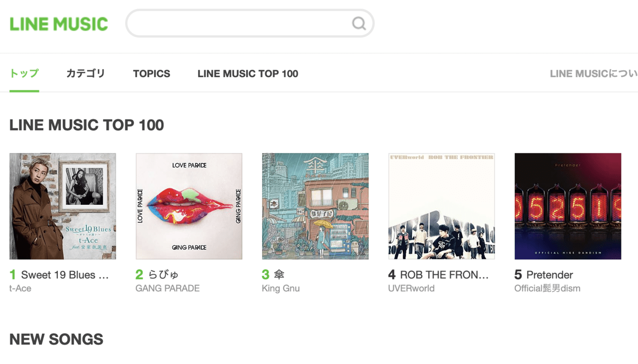Click the LINE MUSIC logo
This screenshot has height=364, width=638.
click(x=59, y=24)
